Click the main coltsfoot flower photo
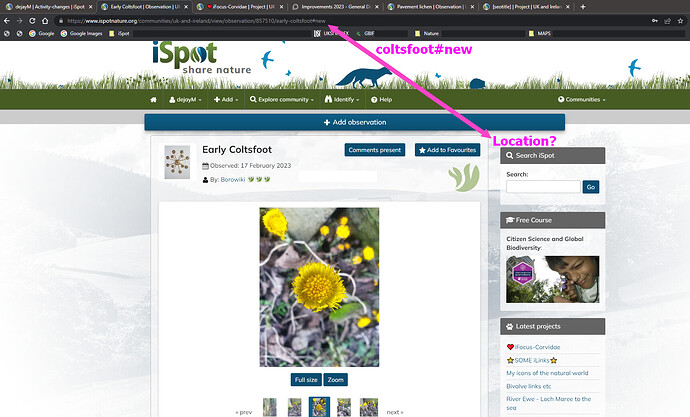The height and width of the screenshot is (417, 690). tap(319, 287)
